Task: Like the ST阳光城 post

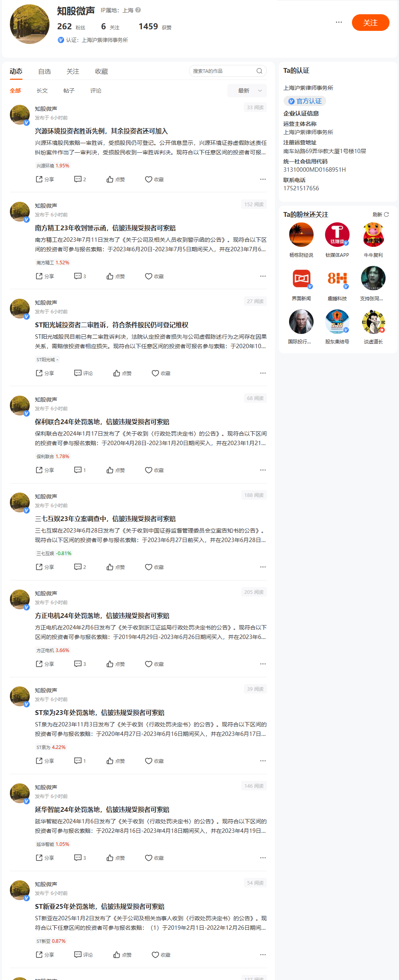Action: (122, 373)
